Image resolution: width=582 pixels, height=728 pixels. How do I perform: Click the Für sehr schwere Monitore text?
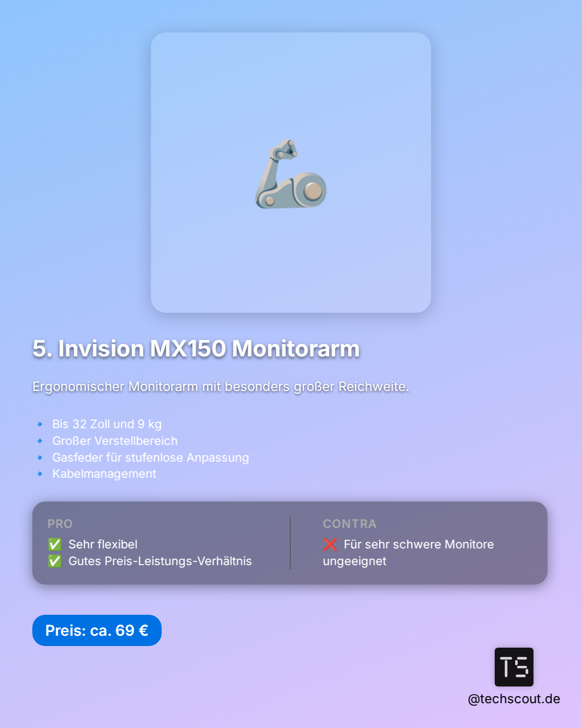(419, 544)
